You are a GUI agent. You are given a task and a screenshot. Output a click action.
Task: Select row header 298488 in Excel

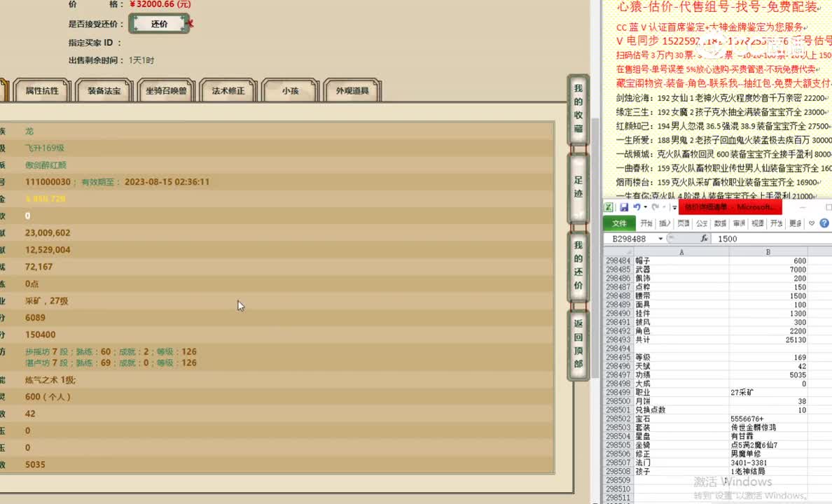[x=618, y=296]
